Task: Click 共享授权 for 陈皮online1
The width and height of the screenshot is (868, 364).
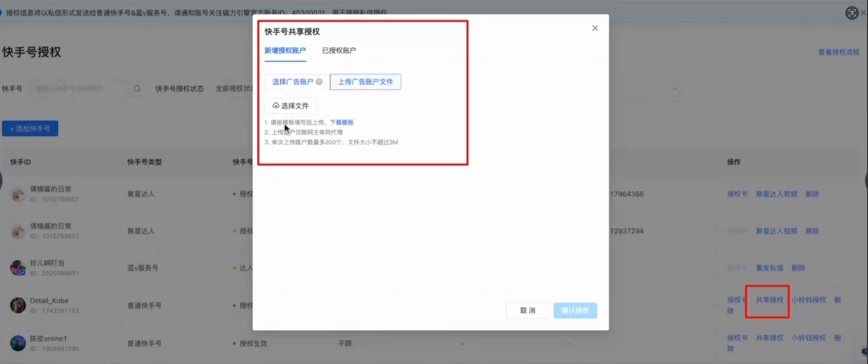Action: (769, 338)
